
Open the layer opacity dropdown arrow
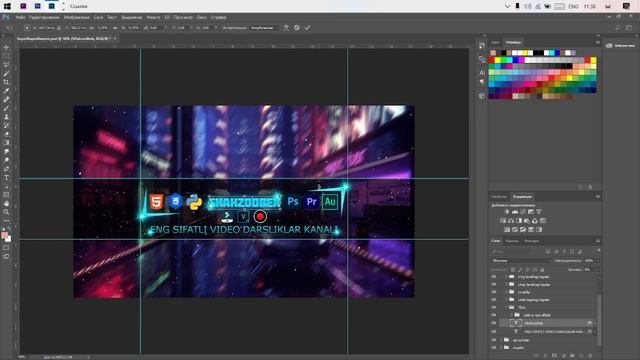598,260
